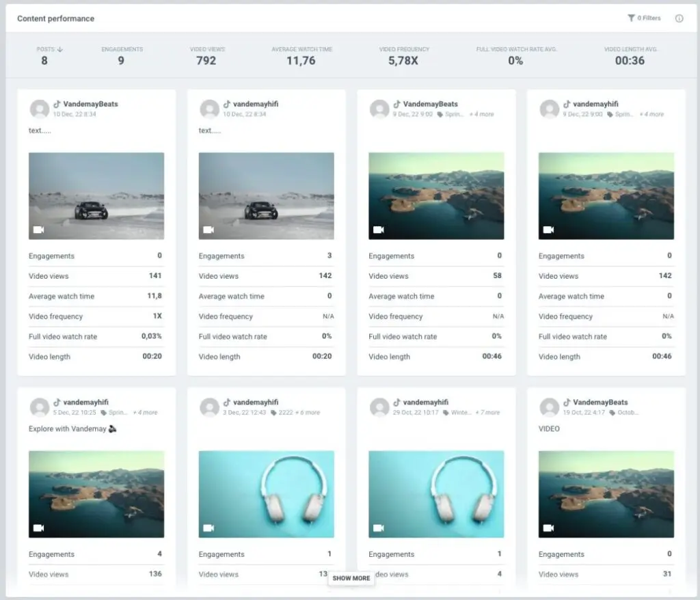
Task: Click the video camera icon on the 3 Dec headphones thumbnail
Action: click(x=208, y=528)
